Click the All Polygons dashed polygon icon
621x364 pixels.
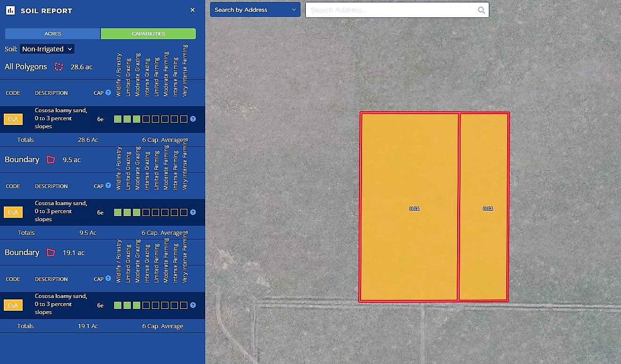59,67
